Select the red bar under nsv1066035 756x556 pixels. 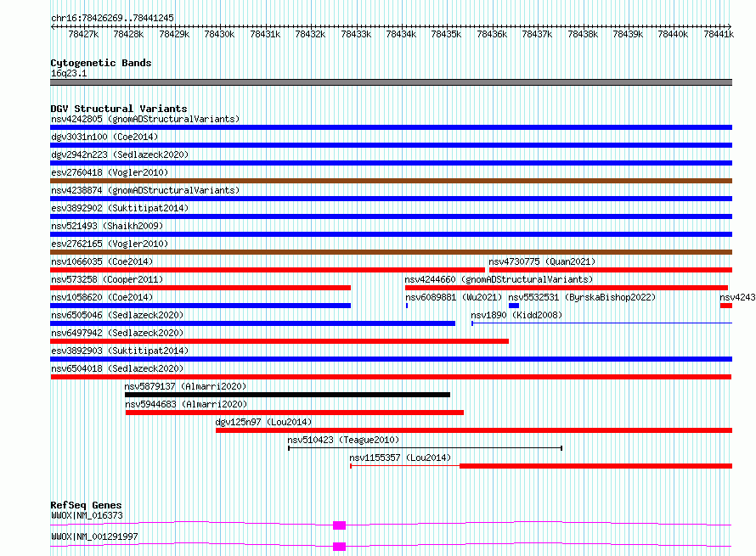(268, 270)
